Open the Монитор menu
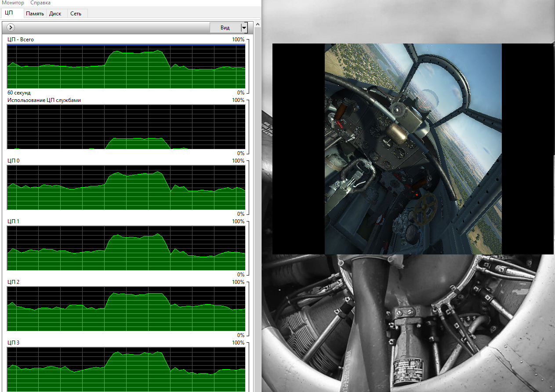Viewport: 555px width, 392px height. pyautogui.click(x=13, y=3)
